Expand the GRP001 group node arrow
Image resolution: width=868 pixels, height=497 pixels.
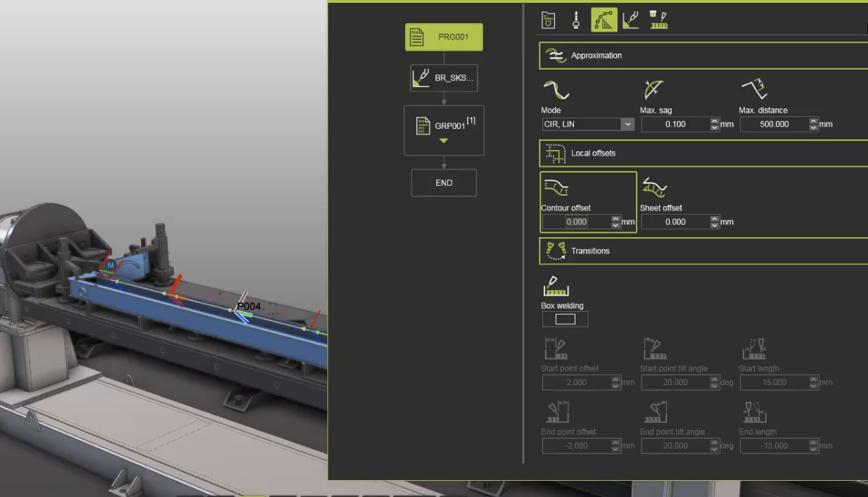(x=444, y=141)
